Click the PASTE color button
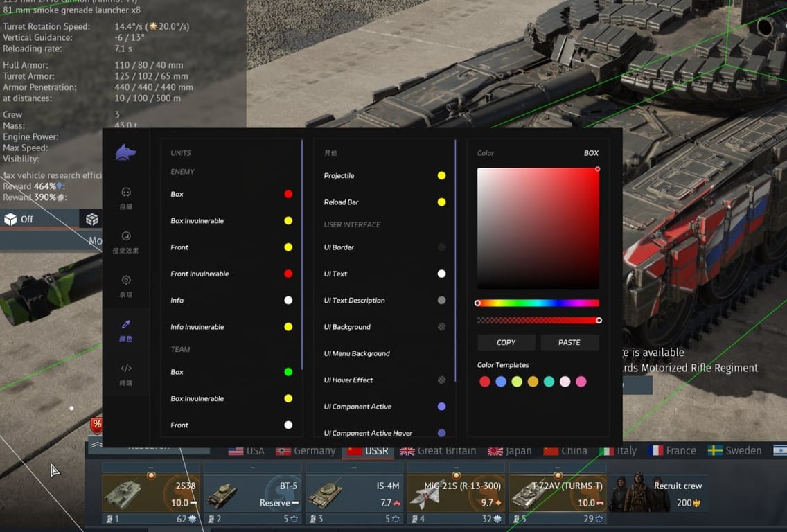The image size is (787, 532). pos(569,342)
